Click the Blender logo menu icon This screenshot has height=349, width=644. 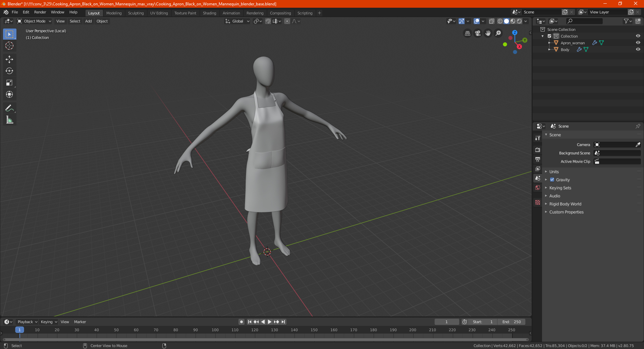pyautogui.click(x=6, y=12)
